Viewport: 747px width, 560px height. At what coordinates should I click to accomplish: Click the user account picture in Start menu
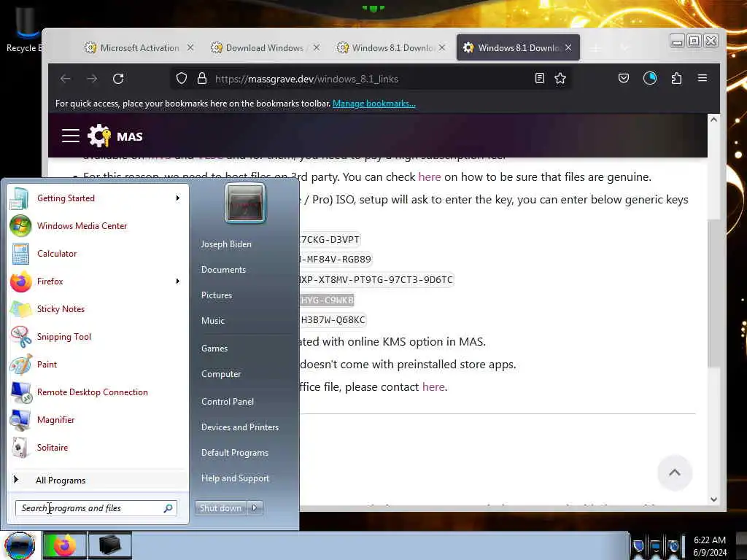245,203
